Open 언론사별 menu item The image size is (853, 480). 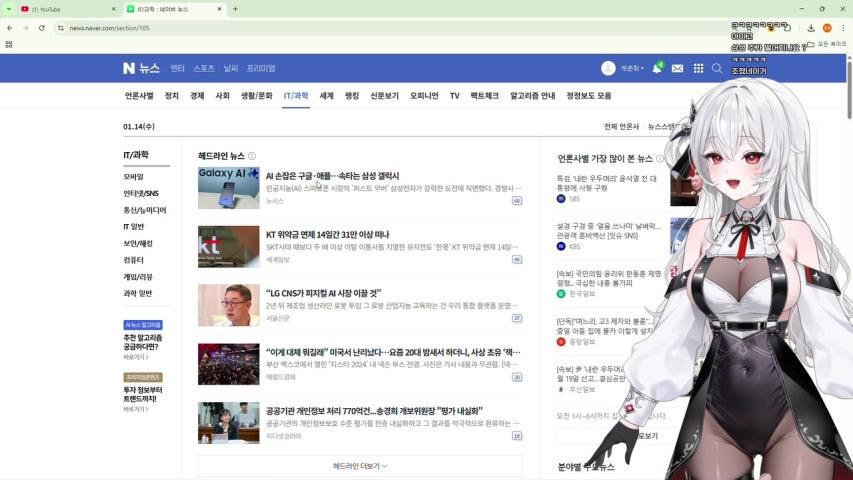click(139, 96)
